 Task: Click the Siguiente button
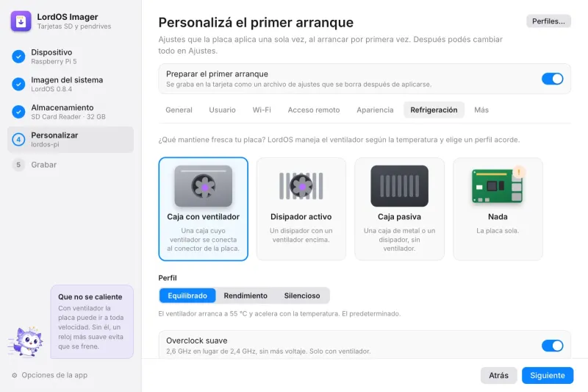coord(548,376)
